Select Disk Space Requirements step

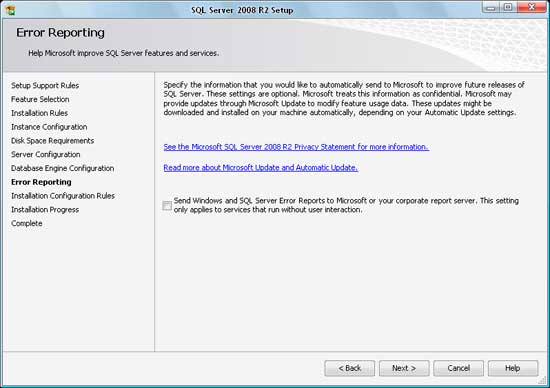52,141
